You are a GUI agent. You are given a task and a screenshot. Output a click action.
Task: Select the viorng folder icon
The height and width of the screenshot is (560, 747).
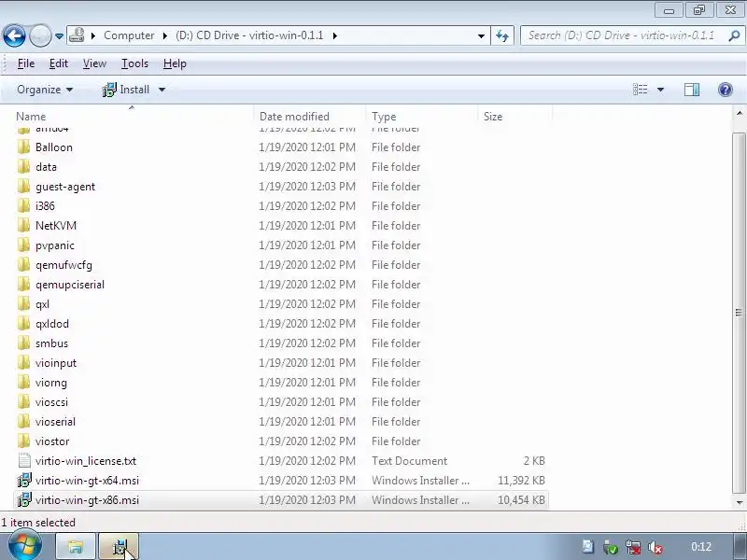24,383
